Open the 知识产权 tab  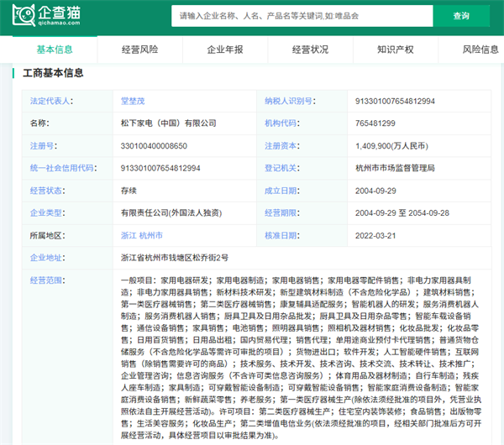[x=396, y=50]
